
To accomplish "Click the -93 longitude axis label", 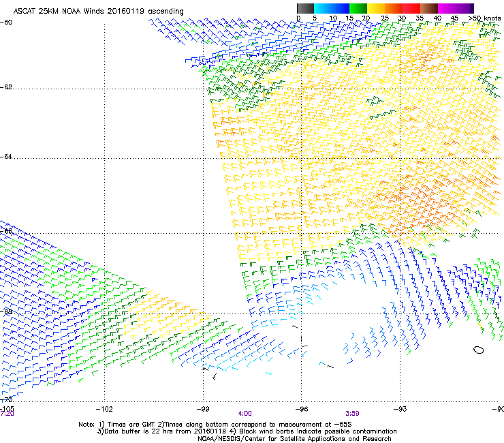I will [x=400, y=409].
